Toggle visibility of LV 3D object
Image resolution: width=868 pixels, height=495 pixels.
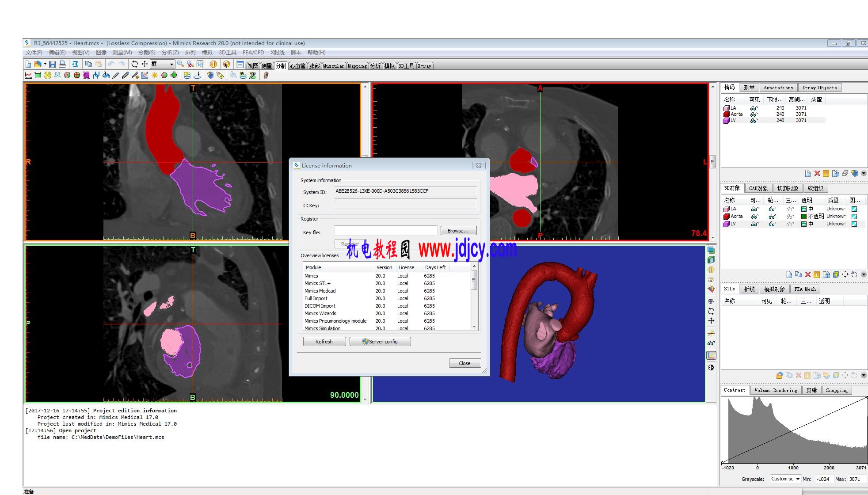pos(754,224)
